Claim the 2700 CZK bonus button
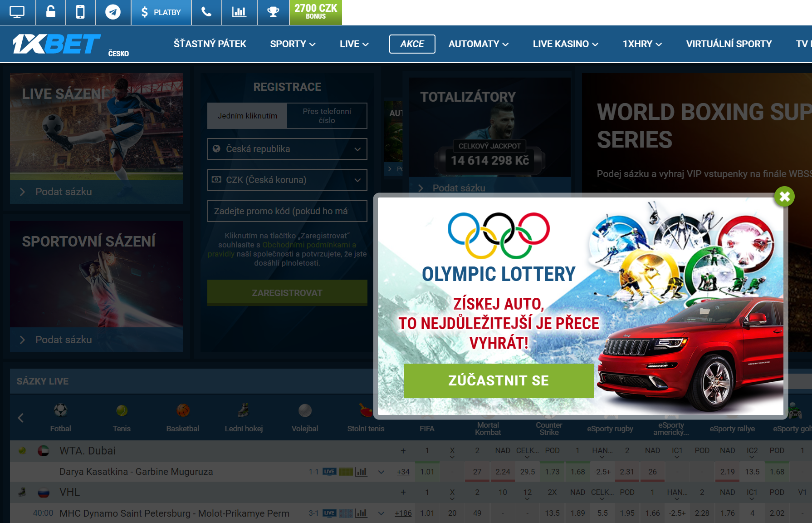This screenshot has width=812, height=523. (x=316, y=12)
